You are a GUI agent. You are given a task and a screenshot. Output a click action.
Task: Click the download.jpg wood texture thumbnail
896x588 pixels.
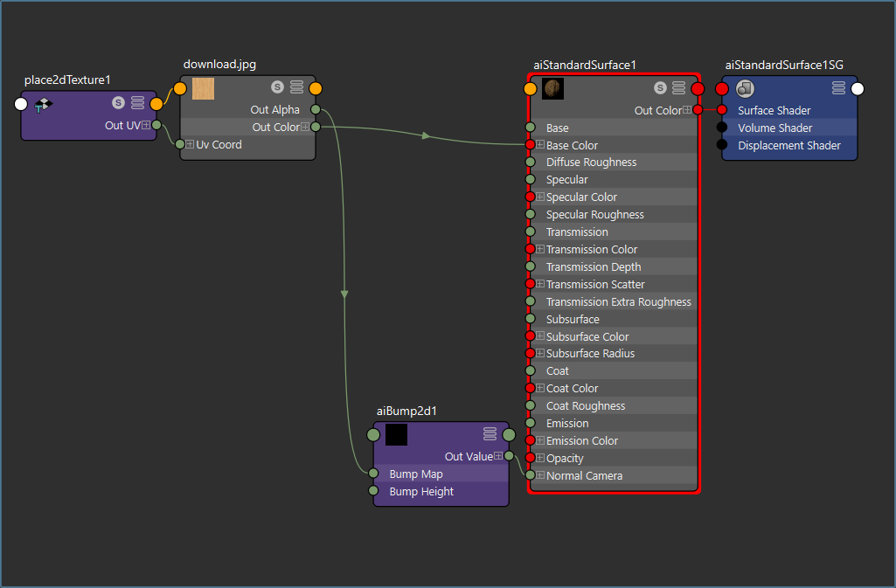coord(203,88)
